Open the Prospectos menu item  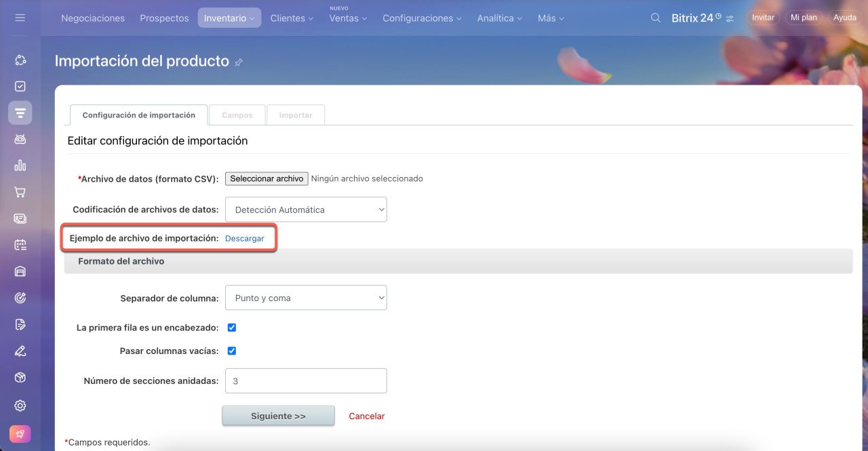164,18
